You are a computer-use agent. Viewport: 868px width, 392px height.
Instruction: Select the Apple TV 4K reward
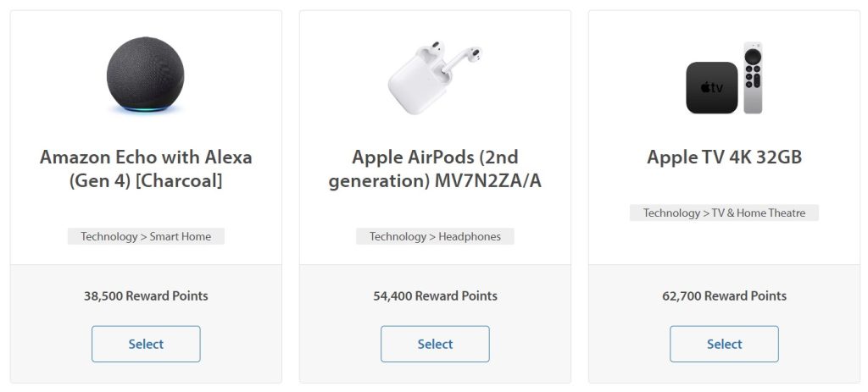(x=724, y=344)
